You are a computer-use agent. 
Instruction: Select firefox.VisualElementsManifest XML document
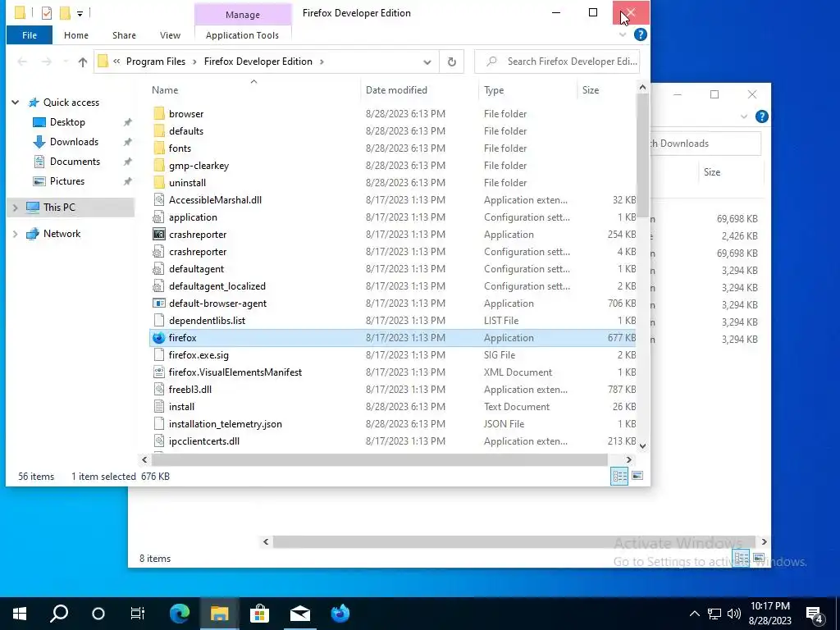235,372
